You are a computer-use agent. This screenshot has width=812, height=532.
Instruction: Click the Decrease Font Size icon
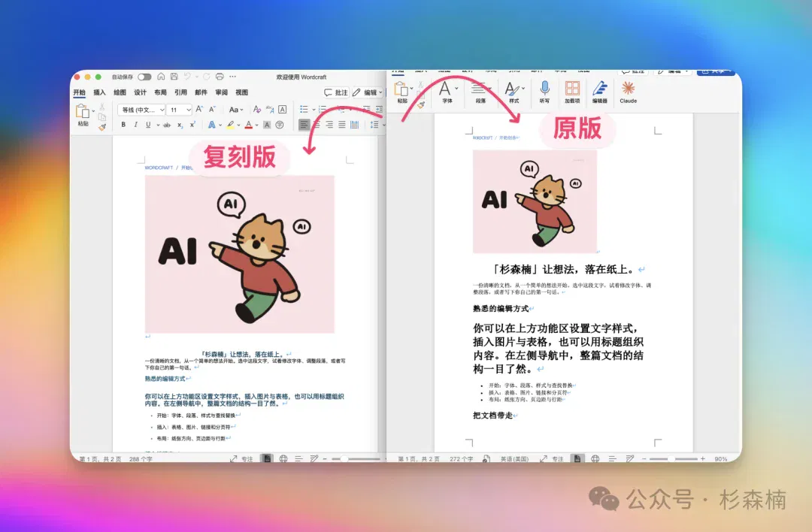click(212, 109)
